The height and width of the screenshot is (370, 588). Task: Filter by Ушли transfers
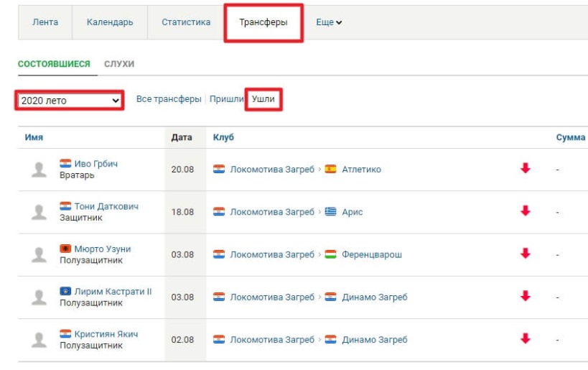263,99
